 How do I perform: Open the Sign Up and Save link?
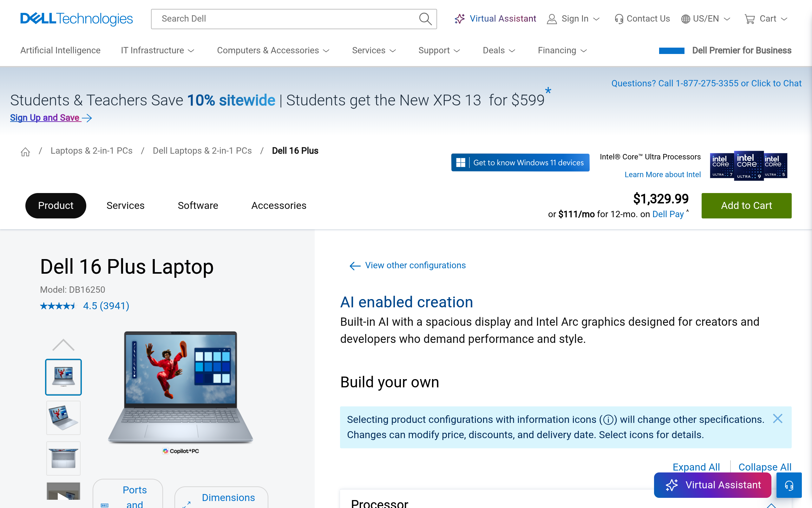pos(51,118)
